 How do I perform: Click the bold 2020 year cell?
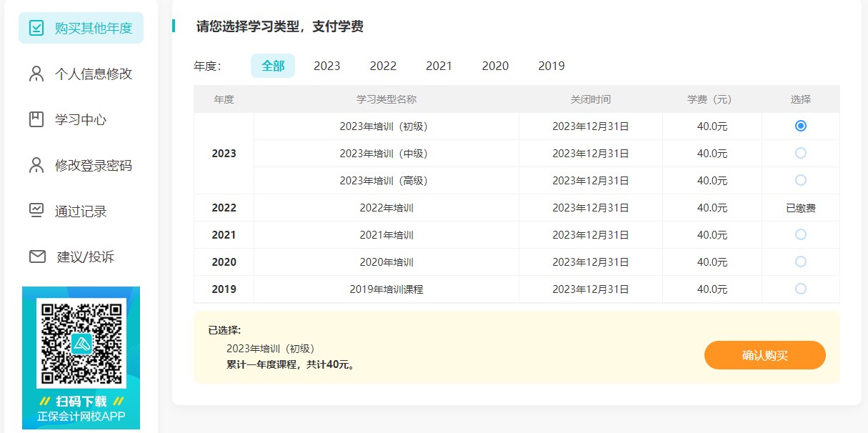click(224, 262)
